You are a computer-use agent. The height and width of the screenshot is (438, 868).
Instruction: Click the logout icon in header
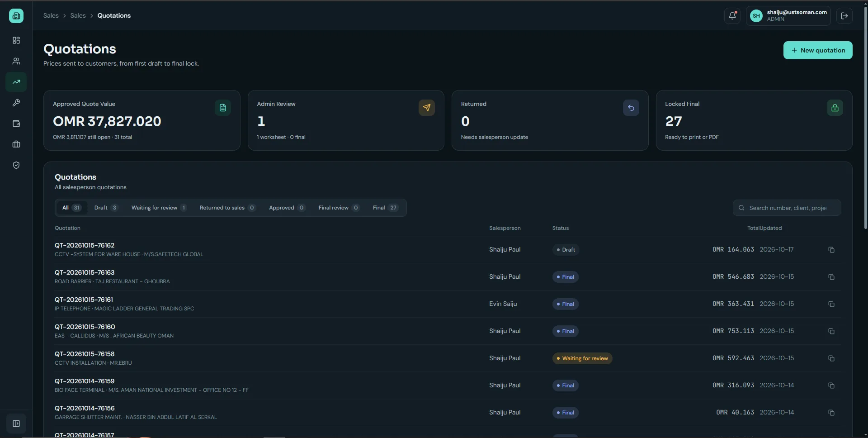tap(844, 16)
